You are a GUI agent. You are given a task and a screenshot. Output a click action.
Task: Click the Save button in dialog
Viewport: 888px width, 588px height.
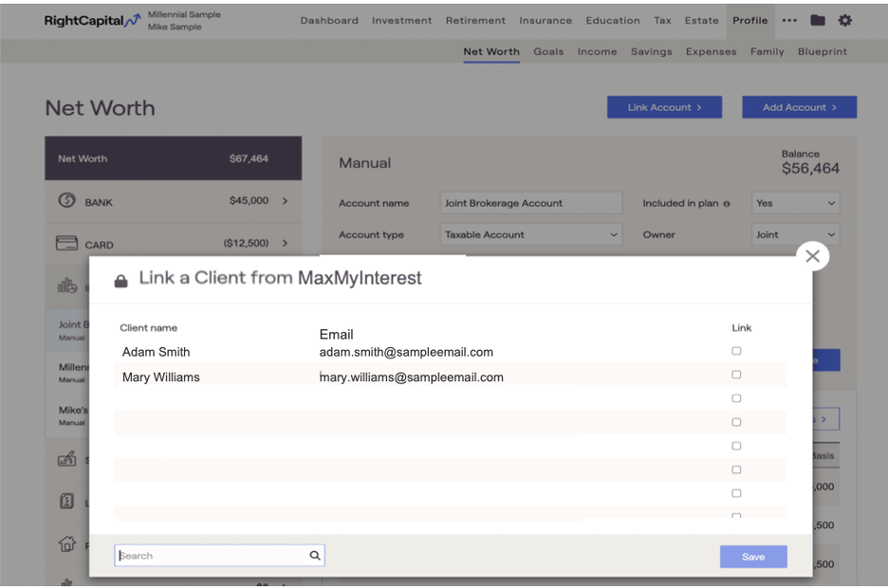[753, 557]
